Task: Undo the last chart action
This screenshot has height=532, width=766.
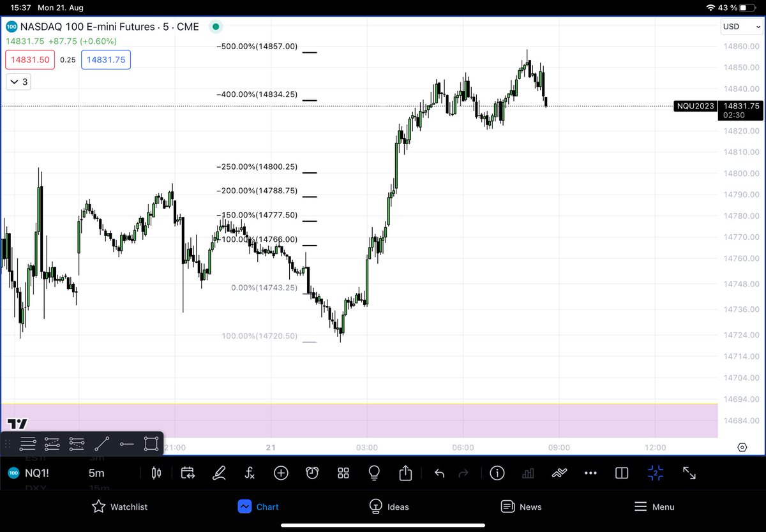Action: coord(439,473)
